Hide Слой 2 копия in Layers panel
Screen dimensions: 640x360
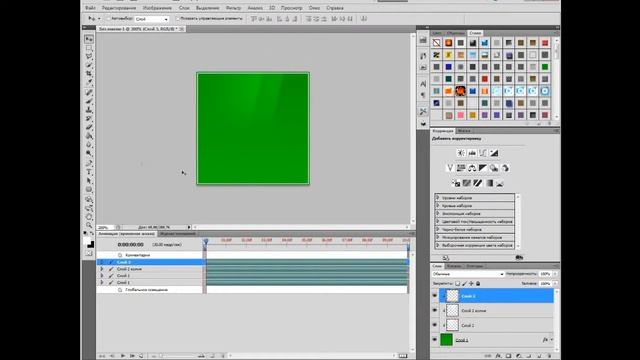[x=435, y=311]
